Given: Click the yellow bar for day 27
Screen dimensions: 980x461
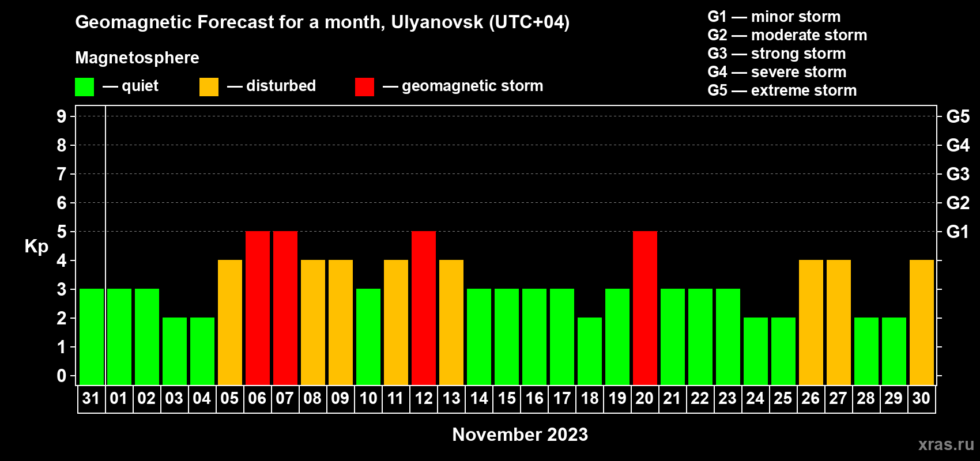Looking at the screenshot, I should pos(839,322).
